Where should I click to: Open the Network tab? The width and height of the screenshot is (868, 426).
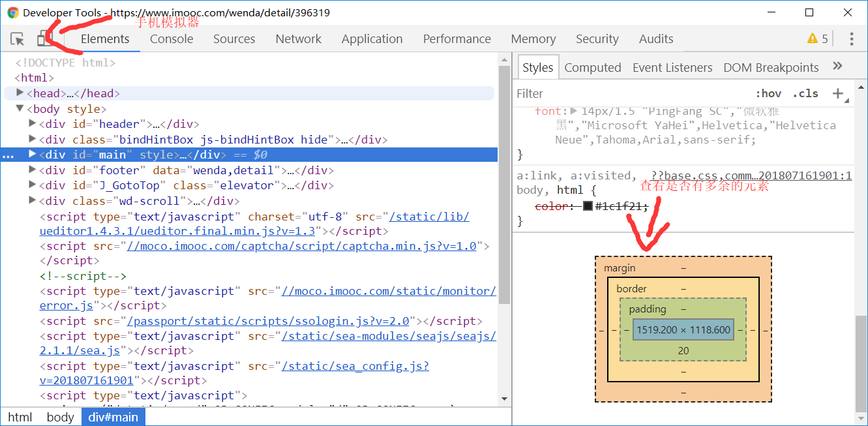click(x=299, y=39)
